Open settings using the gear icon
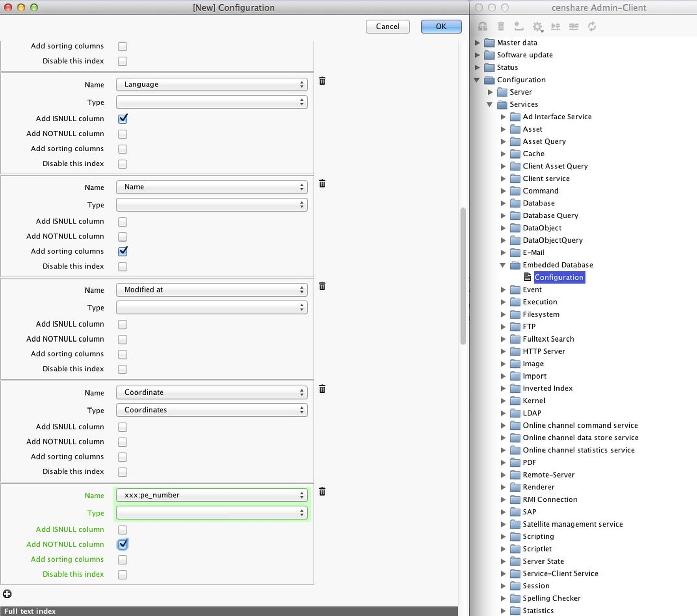Image resolution: width=697 pixels, height=616 pixels. [538, 27]
